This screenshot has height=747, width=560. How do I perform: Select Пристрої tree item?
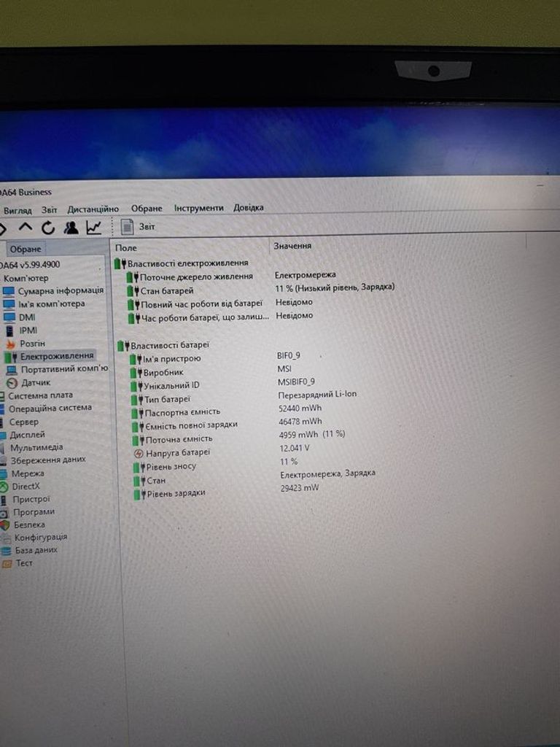(x=26, y=499)
